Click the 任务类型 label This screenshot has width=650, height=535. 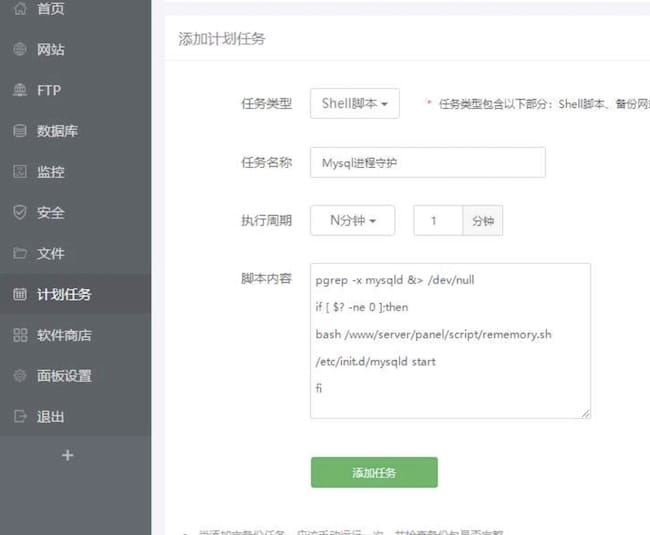click(267, 103)
